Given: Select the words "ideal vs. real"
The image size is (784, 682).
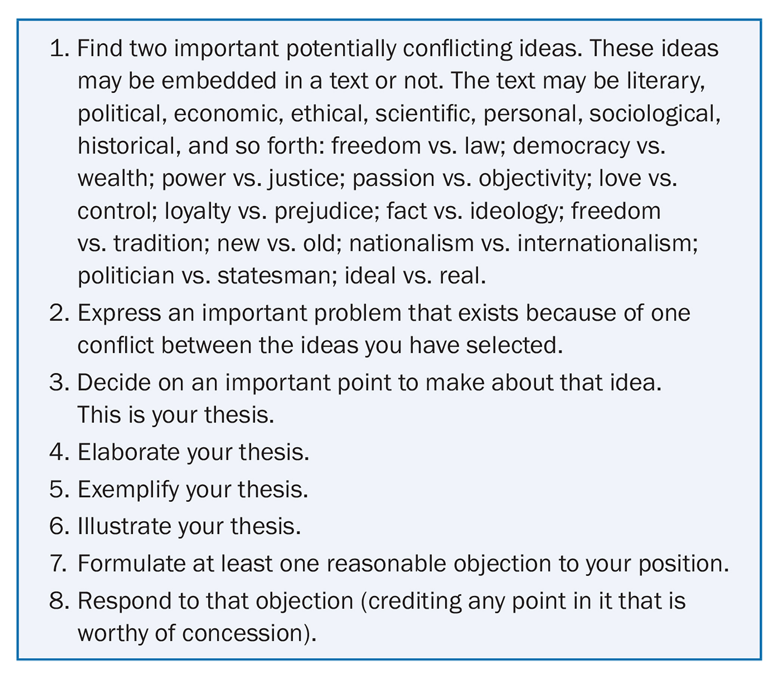Looking at the screenshot, I should [x=415, y=276].
